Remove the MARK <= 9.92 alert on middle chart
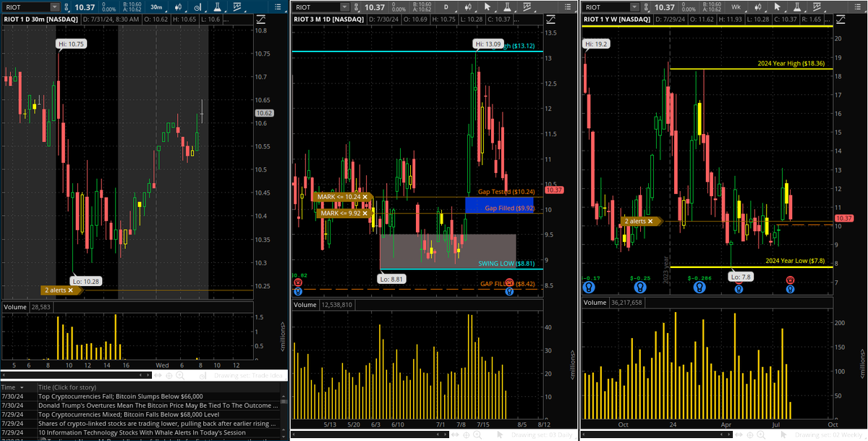Image resolution: width=868 pixels, height=441 pixels. 365,214
